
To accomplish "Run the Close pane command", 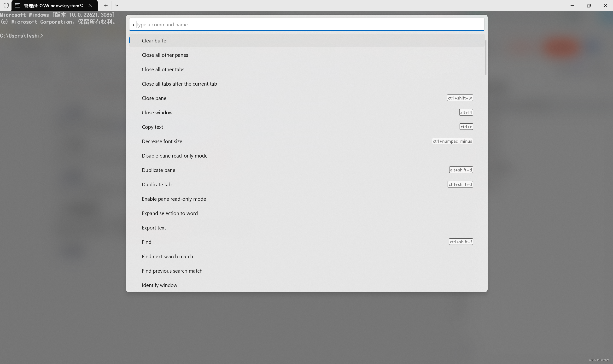I will (x=306, y=98).
